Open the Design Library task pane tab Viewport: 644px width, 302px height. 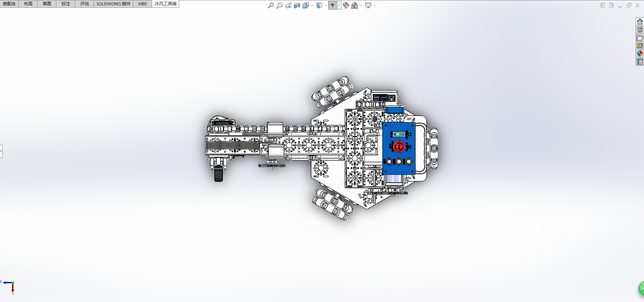tap(640, 30)
